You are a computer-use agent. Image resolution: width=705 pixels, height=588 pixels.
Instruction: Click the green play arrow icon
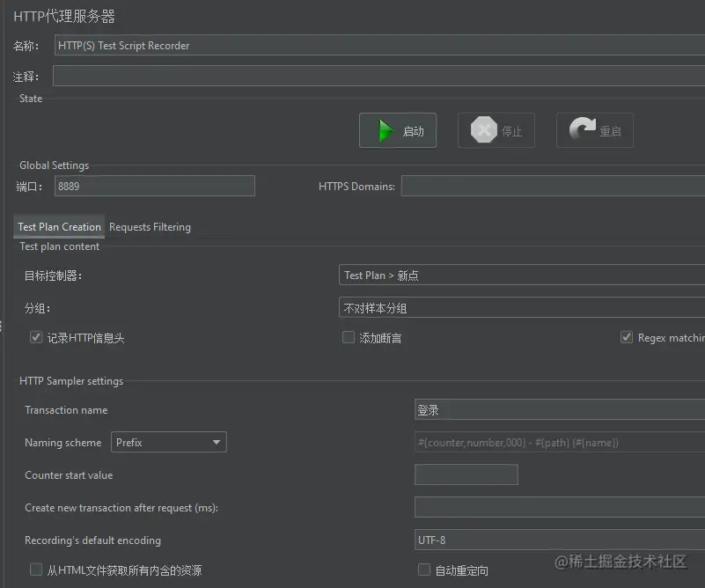coord(386,130)
